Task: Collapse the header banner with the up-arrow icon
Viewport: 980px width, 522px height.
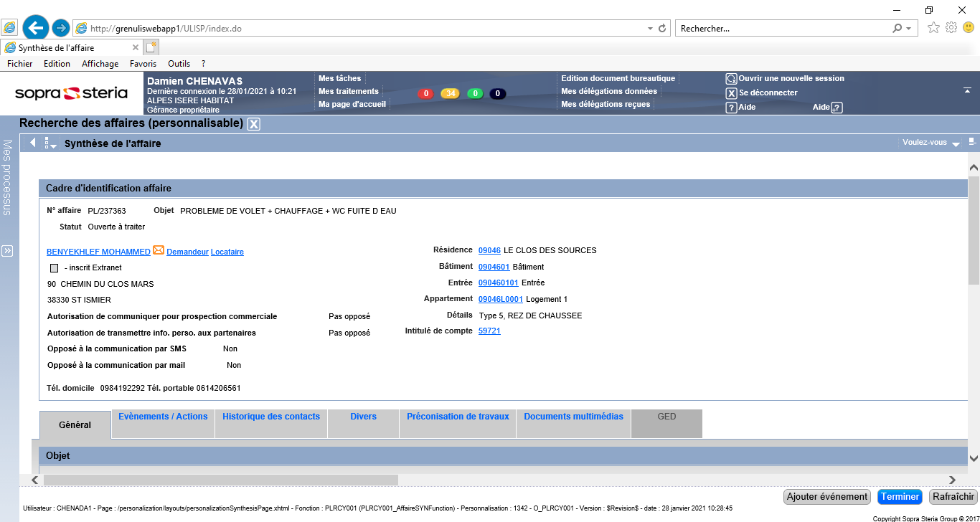Action: 967,90
